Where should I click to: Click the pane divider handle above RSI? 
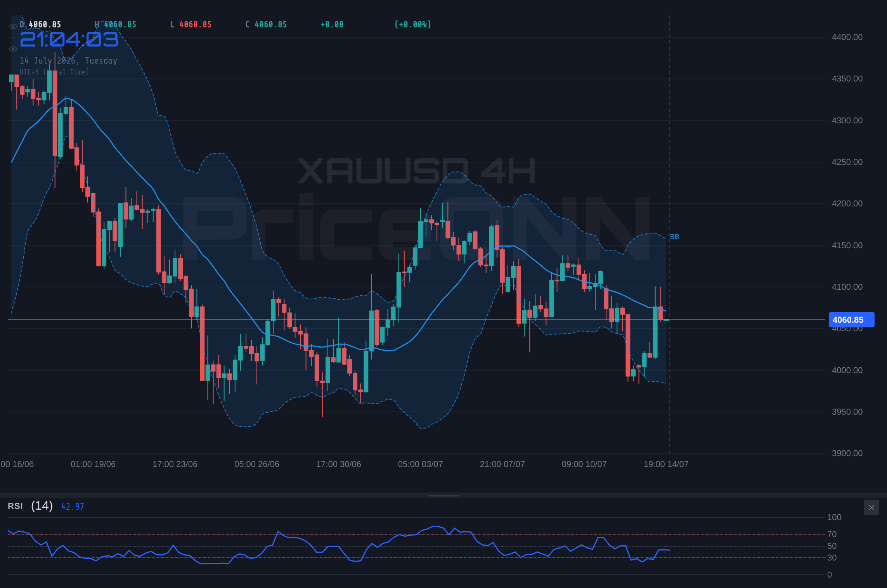443,495
